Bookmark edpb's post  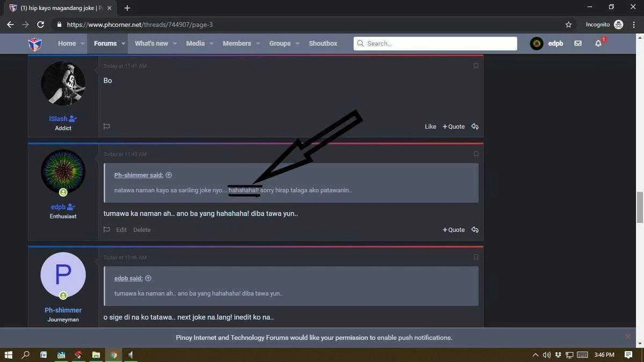click(476, 154)
